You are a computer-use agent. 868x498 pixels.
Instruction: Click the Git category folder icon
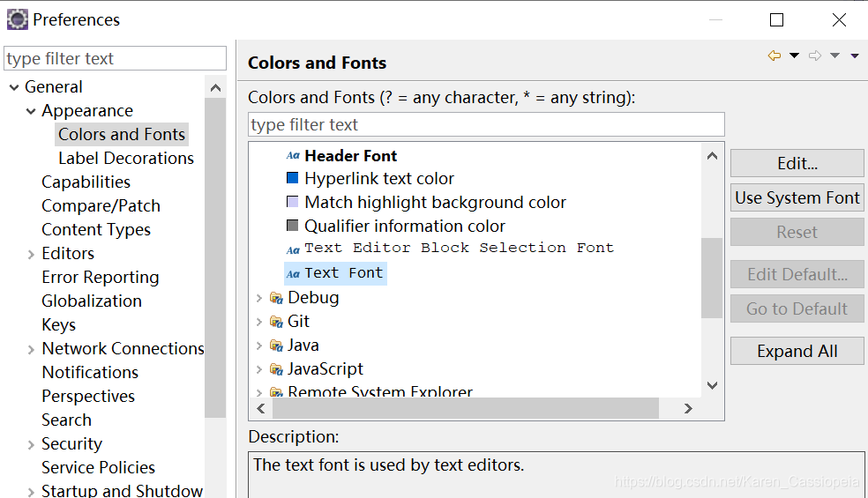pyautogui.click(x=276, y=322)
